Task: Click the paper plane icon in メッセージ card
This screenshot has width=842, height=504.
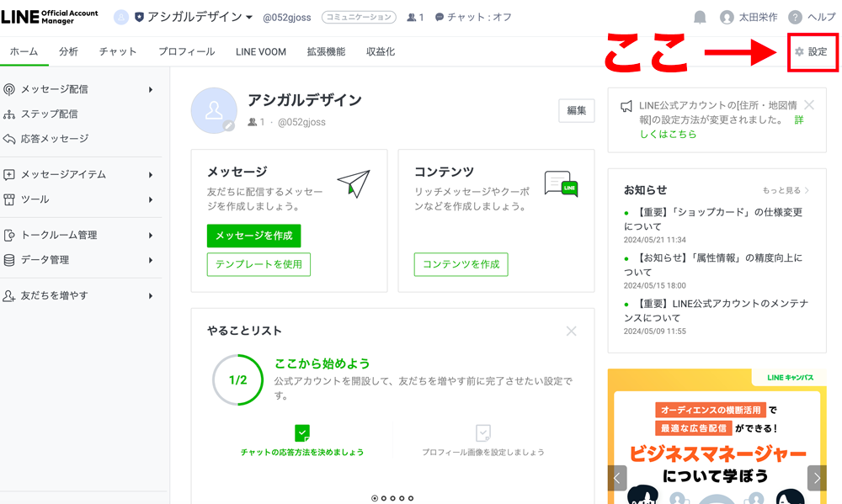Action: point(354,183)
